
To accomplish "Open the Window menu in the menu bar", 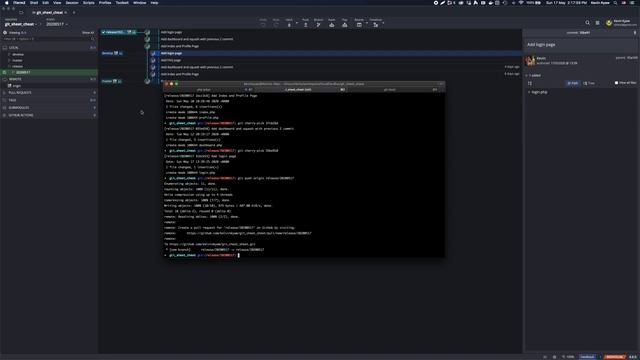I will (140, 2).
